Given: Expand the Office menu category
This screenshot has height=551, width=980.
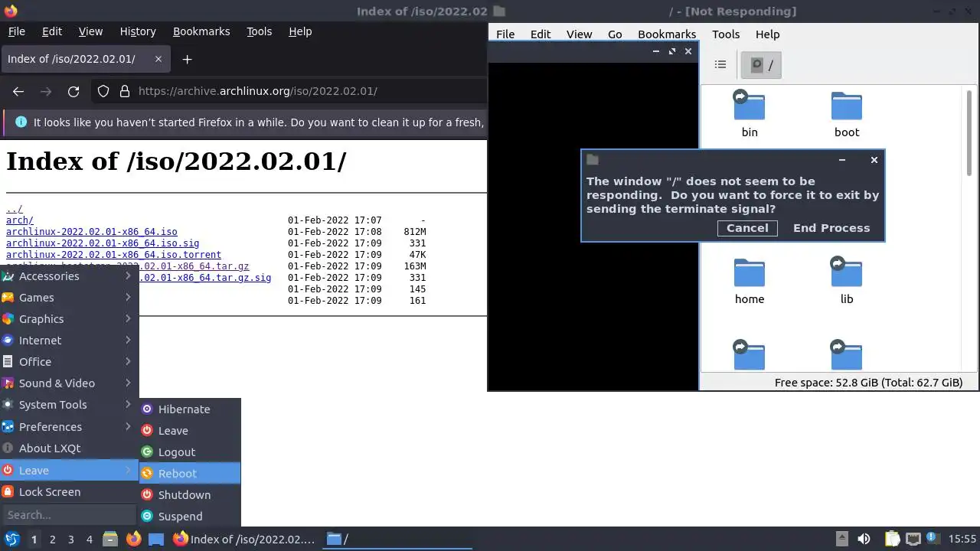Looking at the screenshot, I should [69, 362].
